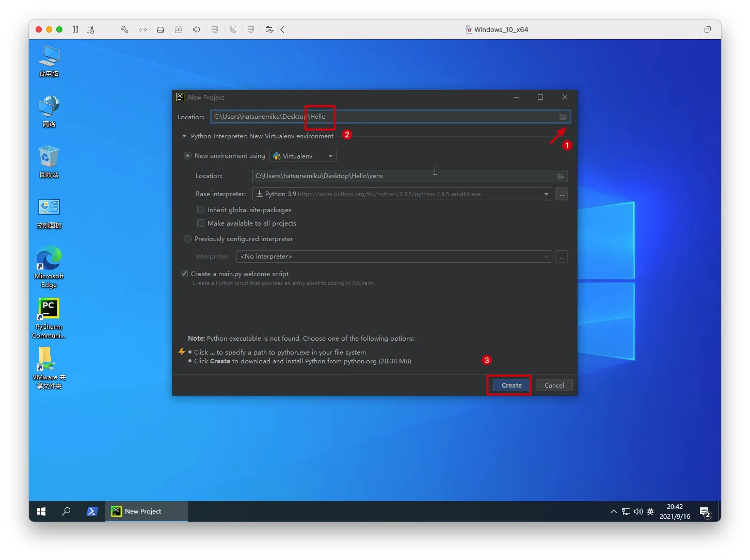Enable Inherit global site-packages checkbox
Screen dimensions: 750x560
pyautogui.click(x=201, y=210)
